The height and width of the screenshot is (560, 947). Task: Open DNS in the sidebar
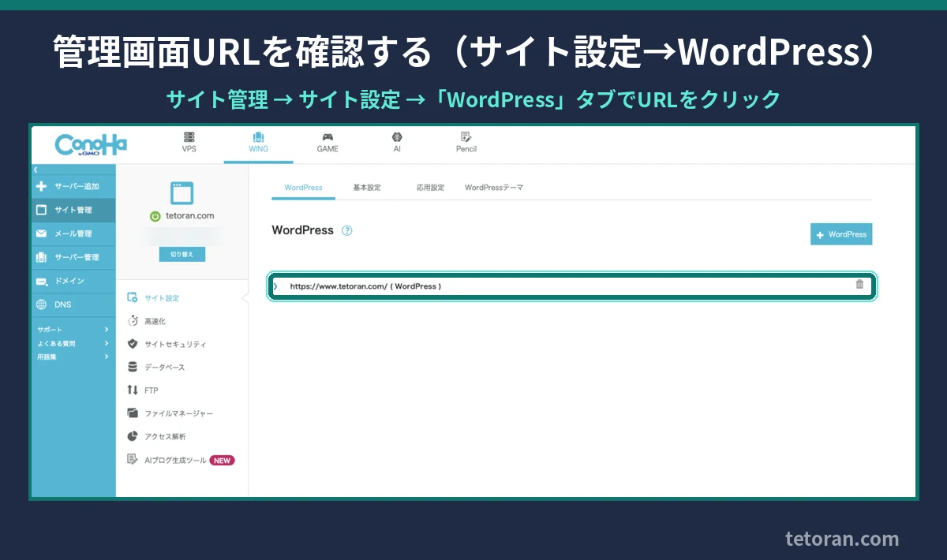tap(73, 304)
